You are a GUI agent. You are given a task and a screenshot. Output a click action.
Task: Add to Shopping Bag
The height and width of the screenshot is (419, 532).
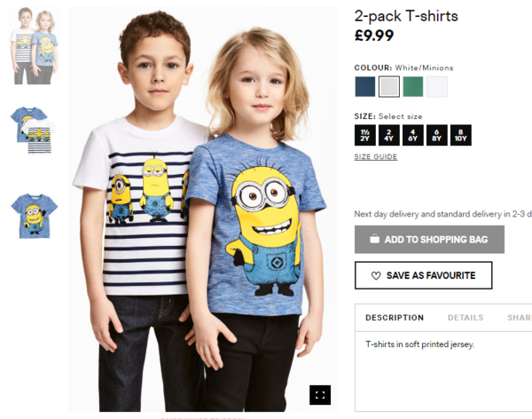pos(429,239)
